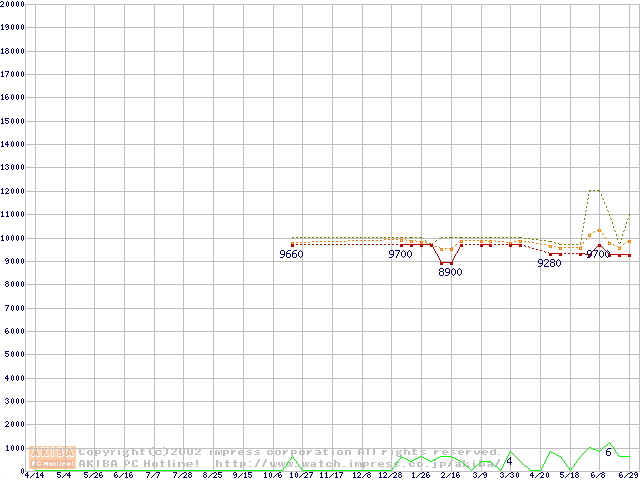Viewport: 640px width, 480px height.
Task: Click the AKIBA logo in the bottom-left corner
Action: tap(52, 457)
